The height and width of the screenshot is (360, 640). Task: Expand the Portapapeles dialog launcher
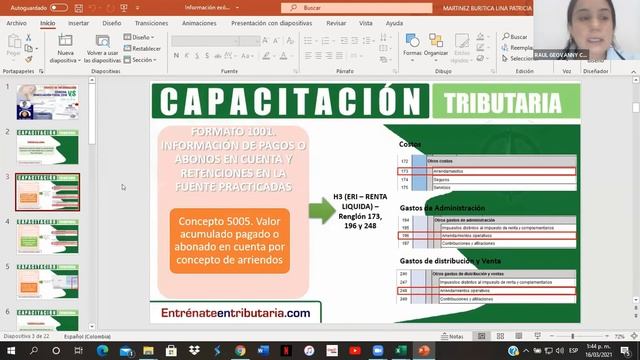41,71
